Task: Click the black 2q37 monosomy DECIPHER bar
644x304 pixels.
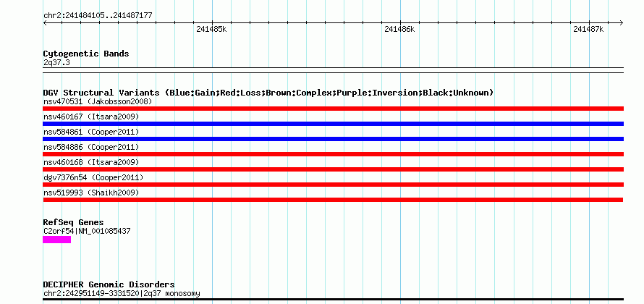Action: [333, 300]
